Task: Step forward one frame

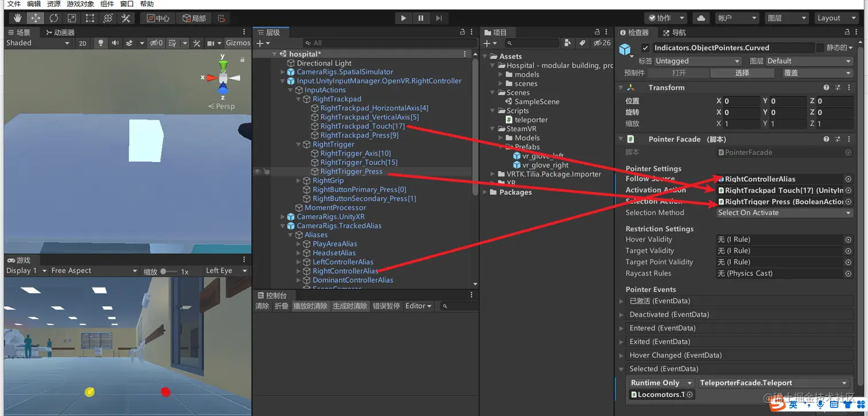Action: click(x=439, y=18)
